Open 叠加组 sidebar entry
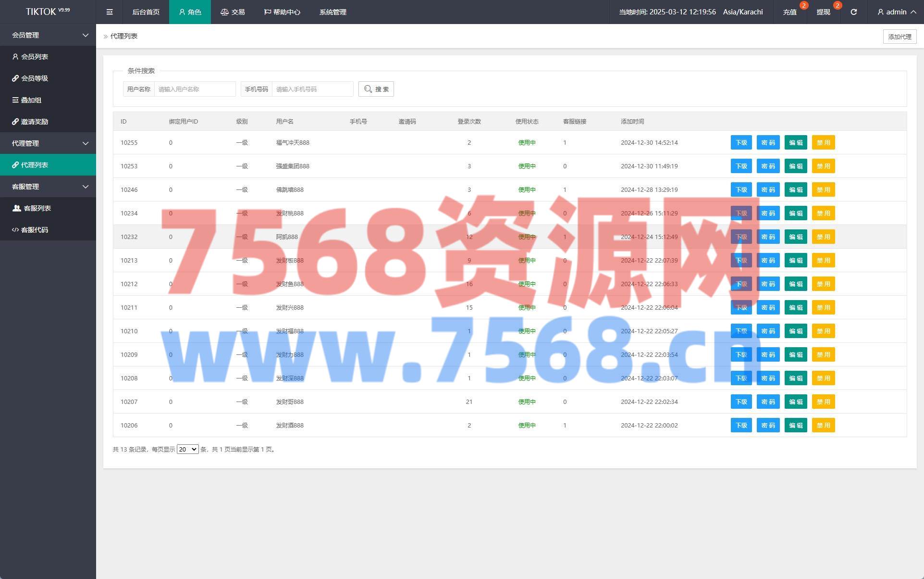This screenshot has height=579, width=924. (x=31, y=100)
